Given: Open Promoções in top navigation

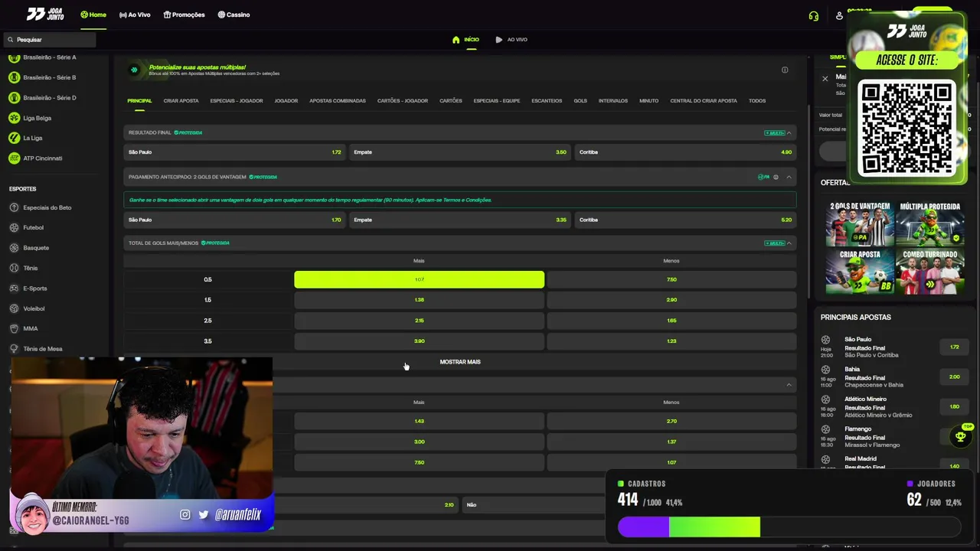Looking at the screenshot, I should [x=184, y=15].
